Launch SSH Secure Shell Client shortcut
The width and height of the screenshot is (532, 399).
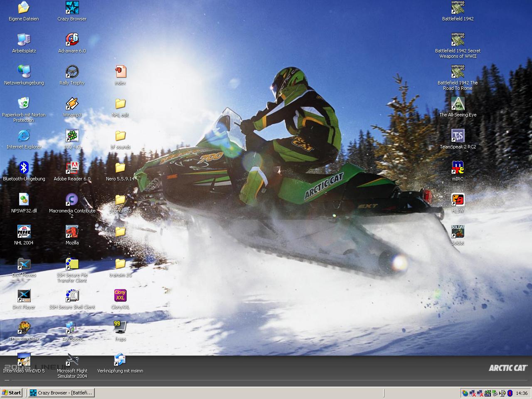[x=72, y=296]
